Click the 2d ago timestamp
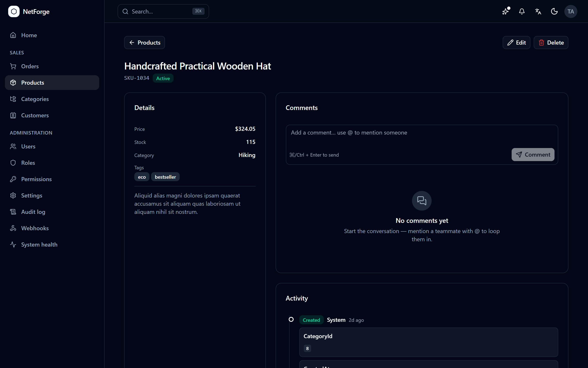Image resolution: width=588 pixels, height=368 pixels. (x=356, y=320)
